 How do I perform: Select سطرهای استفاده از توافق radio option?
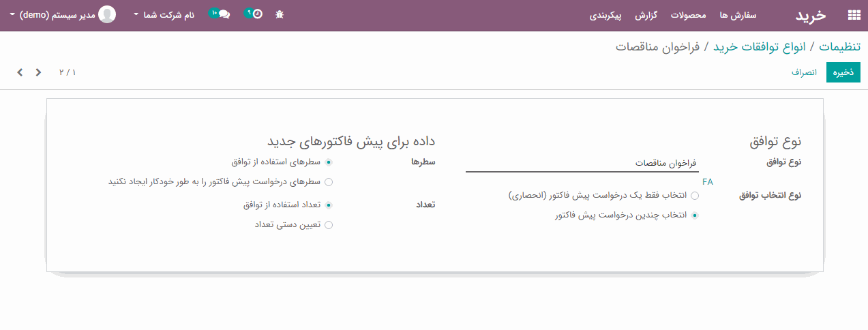(329, 162)
